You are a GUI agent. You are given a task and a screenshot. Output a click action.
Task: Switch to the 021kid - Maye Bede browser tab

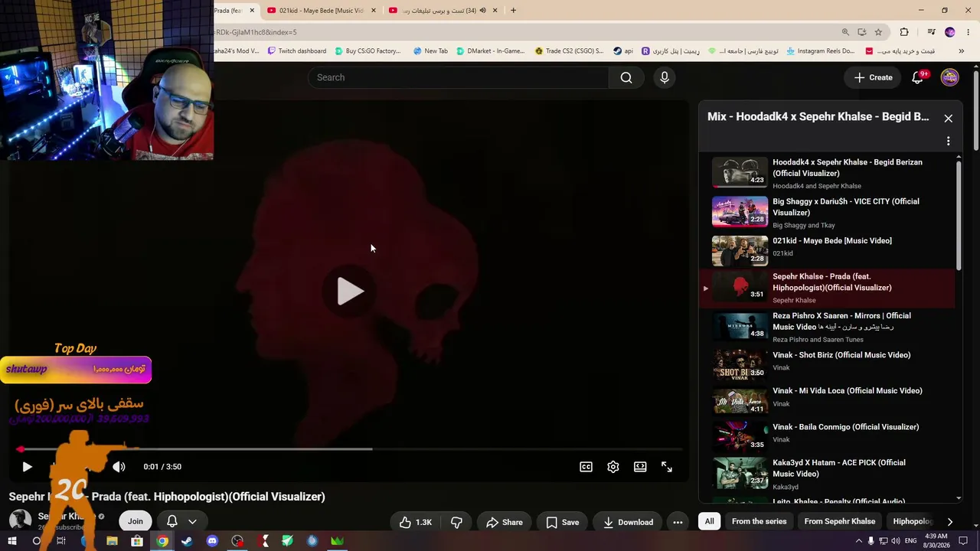319,10
